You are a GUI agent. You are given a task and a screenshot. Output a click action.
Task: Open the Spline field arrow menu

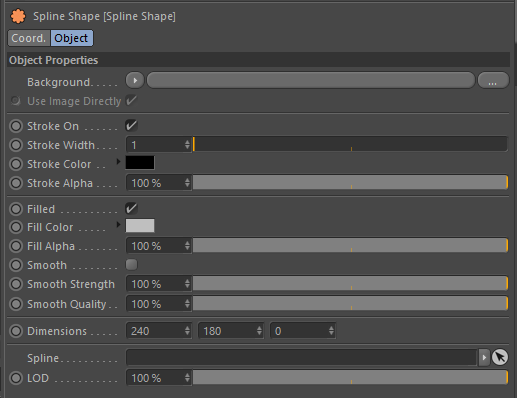pos(484,358)
